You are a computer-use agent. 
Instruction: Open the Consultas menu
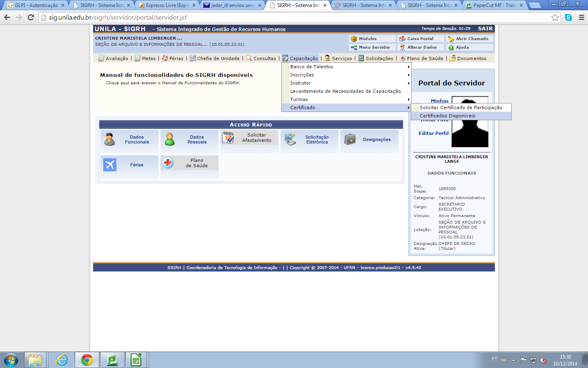click(x=261, y=58)
